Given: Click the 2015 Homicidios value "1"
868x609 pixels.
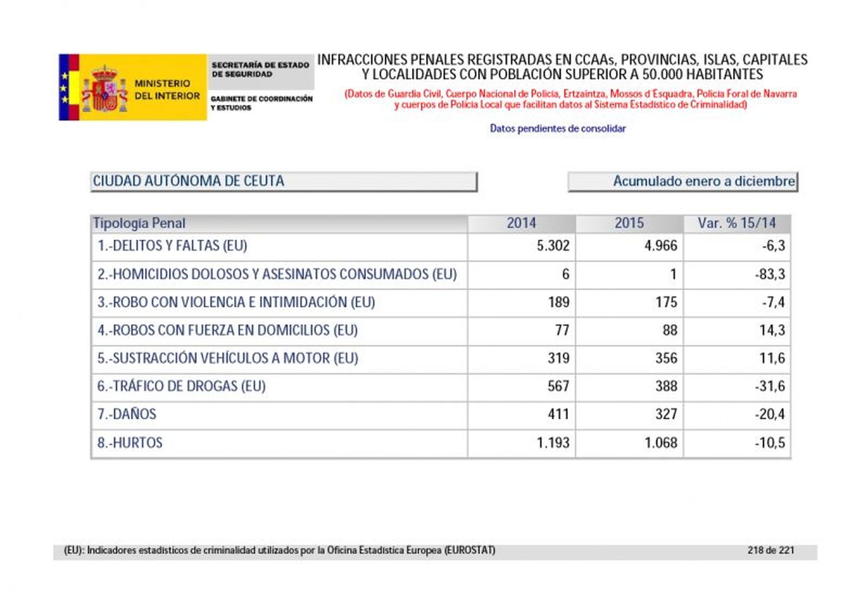Looking at the screenshot, I should click(673, 274).
